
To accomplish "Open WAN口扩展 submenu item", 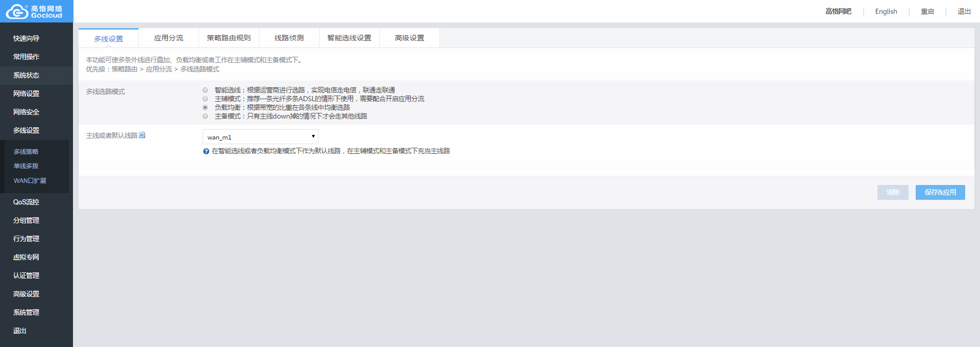I will [30, 181].
